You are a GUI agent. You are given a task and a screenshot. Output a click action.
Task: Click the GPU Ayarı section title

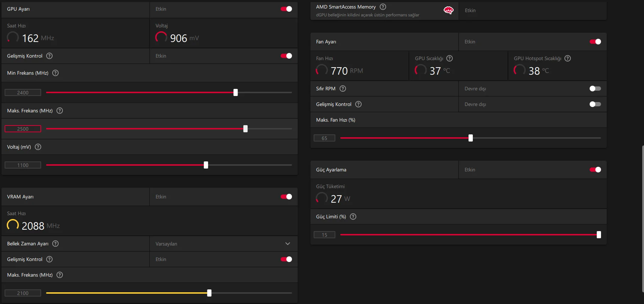[18, 9]
